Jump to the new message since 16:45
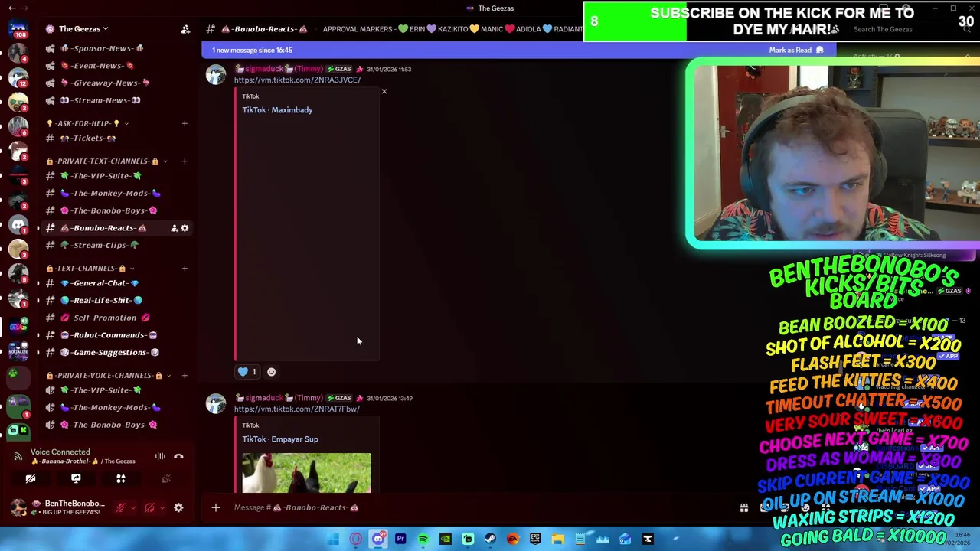The width and height of the screenshot is (980, 551). click(x=253, y=51)
